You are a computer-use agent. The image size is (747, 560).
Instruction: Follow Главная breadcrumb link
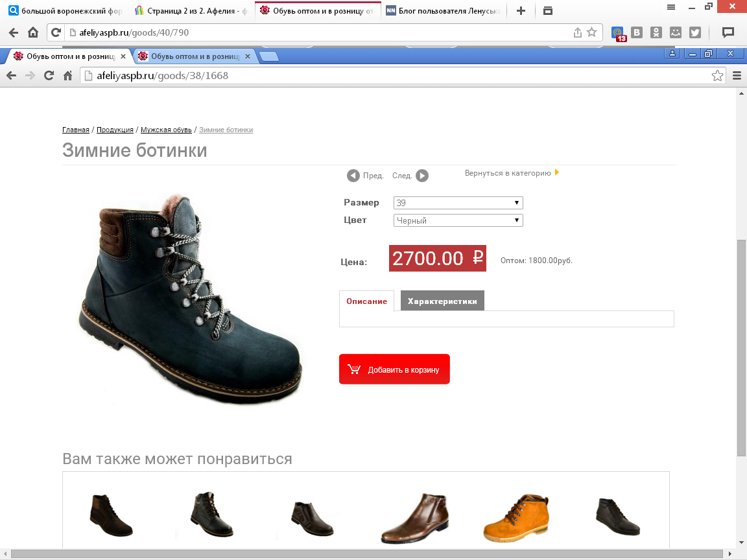(76, 130)
